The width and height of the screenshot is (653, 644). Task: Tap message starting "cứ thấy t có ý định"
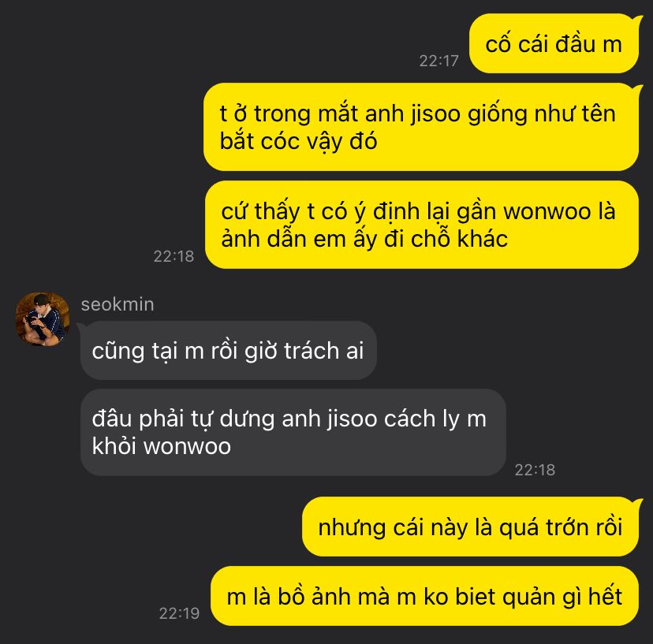pyautogui.click(x=421, y=225)
